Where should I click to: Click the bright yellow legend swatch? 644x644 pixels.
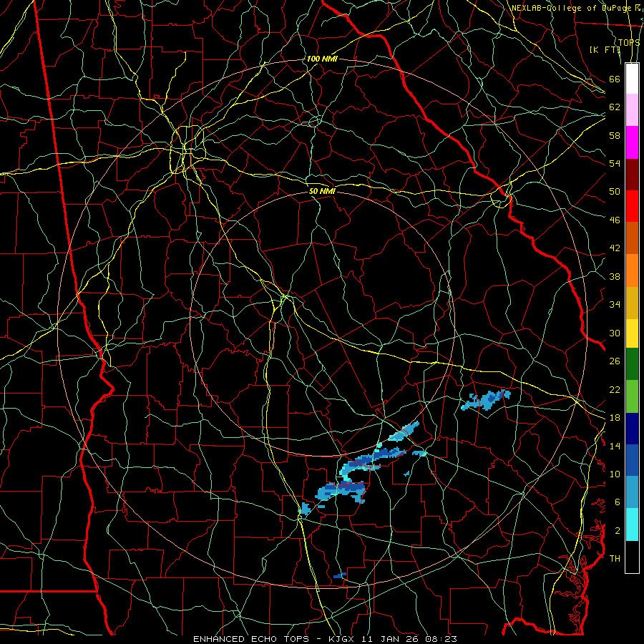[632, 333]
